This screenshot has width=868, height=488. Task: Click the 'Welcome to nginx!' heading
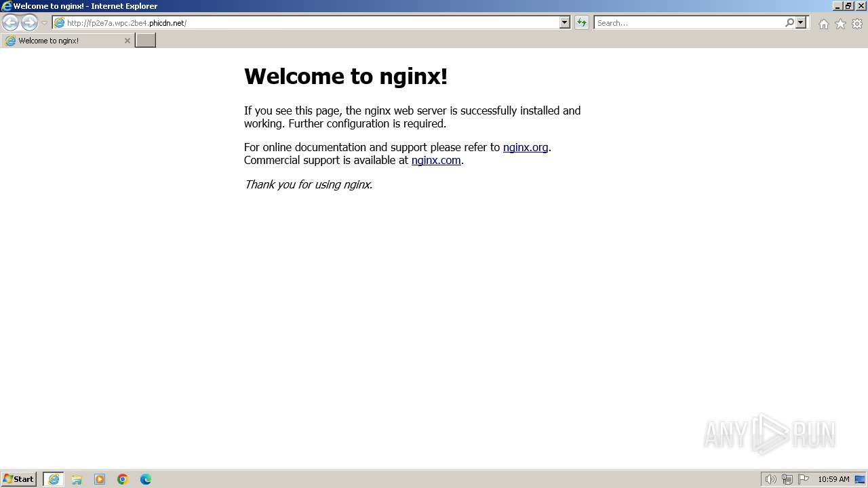(346, 76)
